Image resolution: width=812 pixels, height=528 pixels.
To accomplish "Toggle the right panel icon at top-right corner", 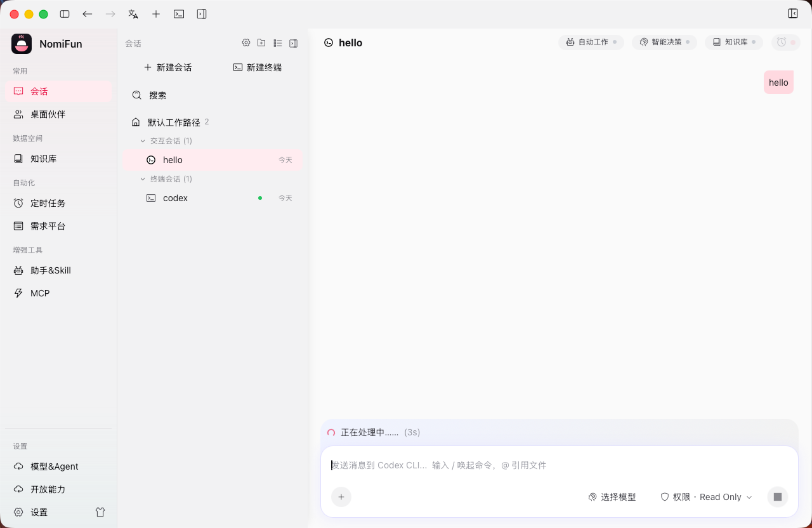I will (x=793, y=13).
